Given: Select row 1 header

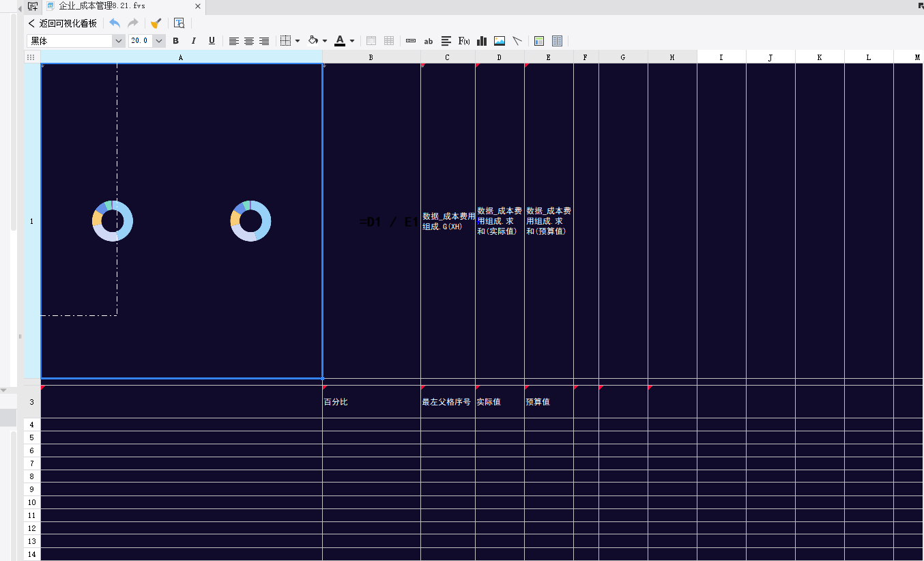Looking at the screenshot, I should pos(32,221).
